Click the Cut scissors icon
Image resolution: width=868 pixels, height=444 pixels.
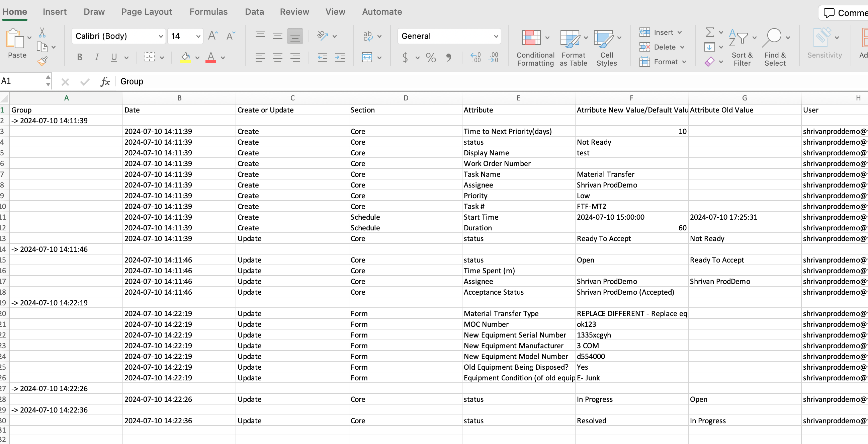click(42, 33)
